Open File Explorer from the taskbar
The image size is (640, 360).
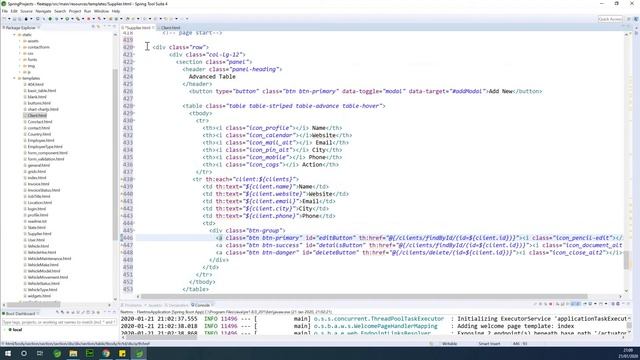point(73,353)
